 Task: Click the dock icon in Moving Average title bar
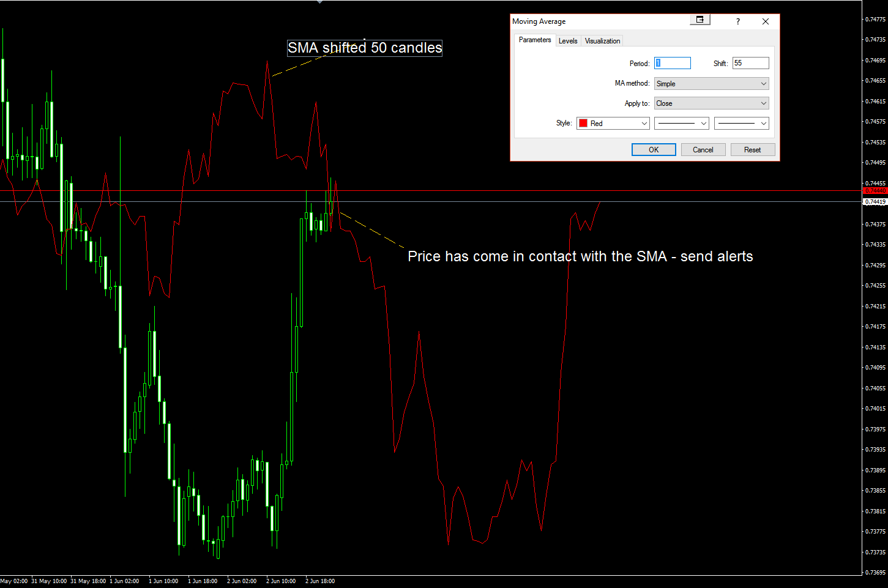pos(700,20)
